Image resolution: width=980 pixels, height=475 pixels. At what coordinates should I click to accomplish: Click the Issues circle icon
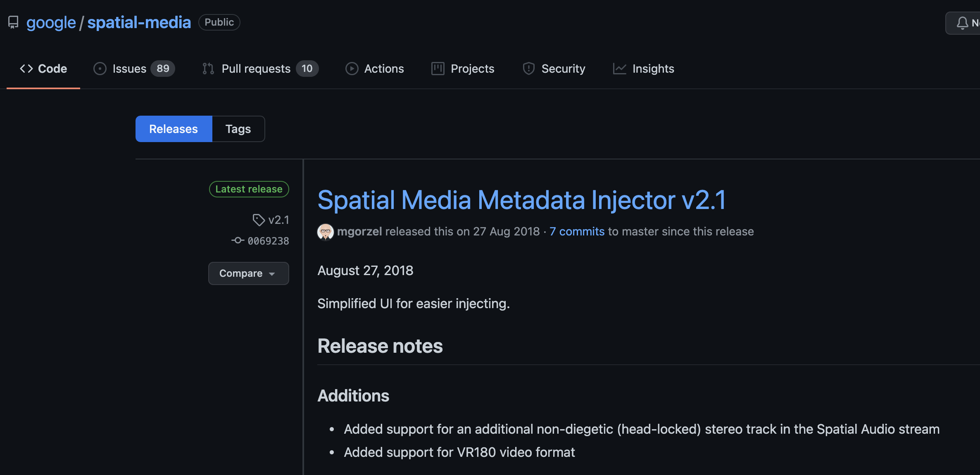pyautogui.click(x=100, y=69)
